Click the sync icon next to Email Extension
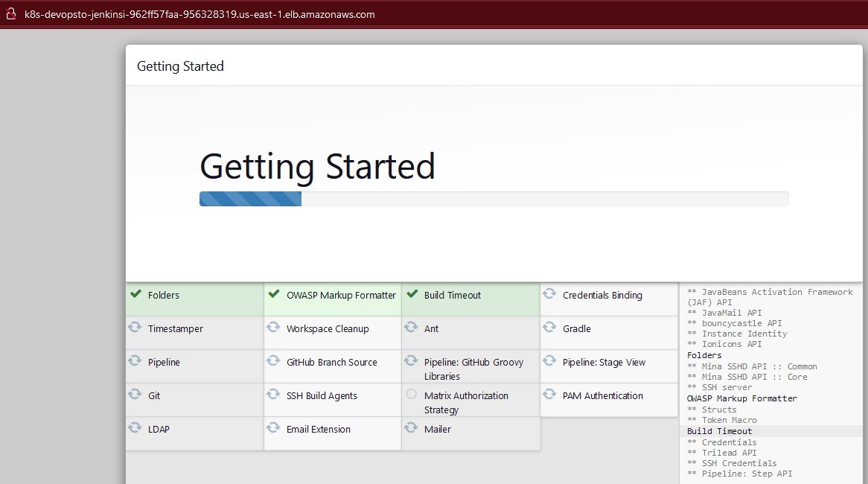This screenshot has height=484, width=868. (273, 427)
